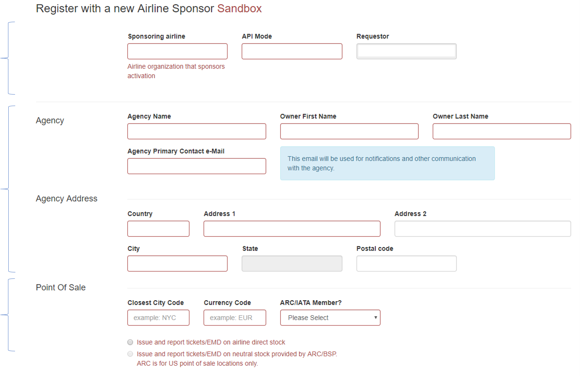The width and height of the screenshot is (588, 376).
Task: Open the ARC/IATA Member dropdown
Action: [x=330, y=318]
